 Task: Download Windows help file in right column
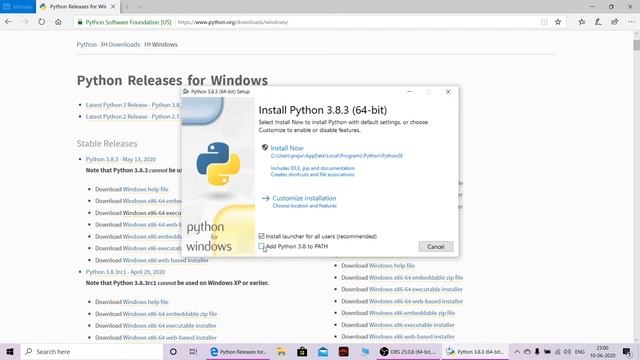tap(392, 266)
